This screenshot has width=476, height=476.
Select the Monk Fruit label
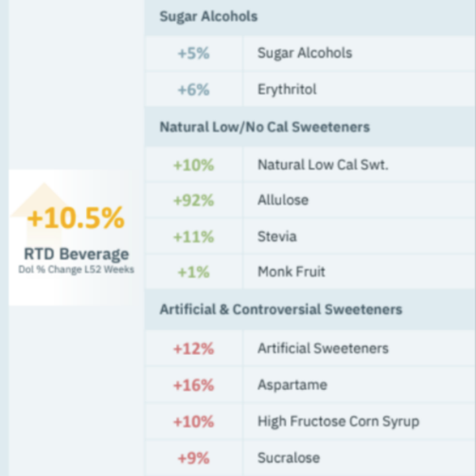[292, 272]
